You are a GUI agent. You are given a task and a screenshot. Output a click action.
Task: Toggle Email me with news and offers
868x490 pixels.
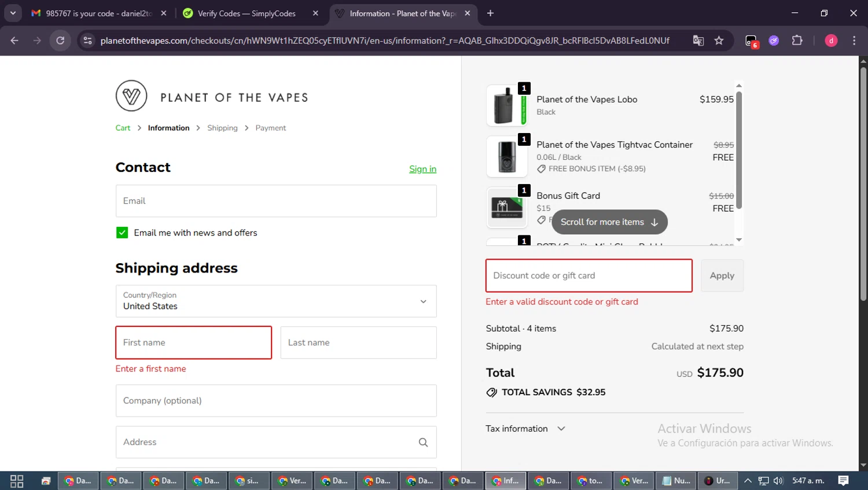click(x=122, y=233)
